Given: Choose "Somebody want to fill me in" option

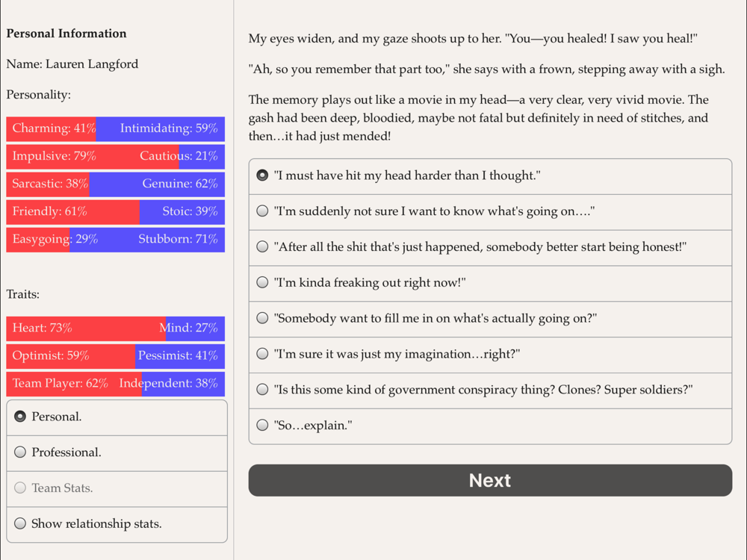Looking at the screenshot, I should 490,319.
